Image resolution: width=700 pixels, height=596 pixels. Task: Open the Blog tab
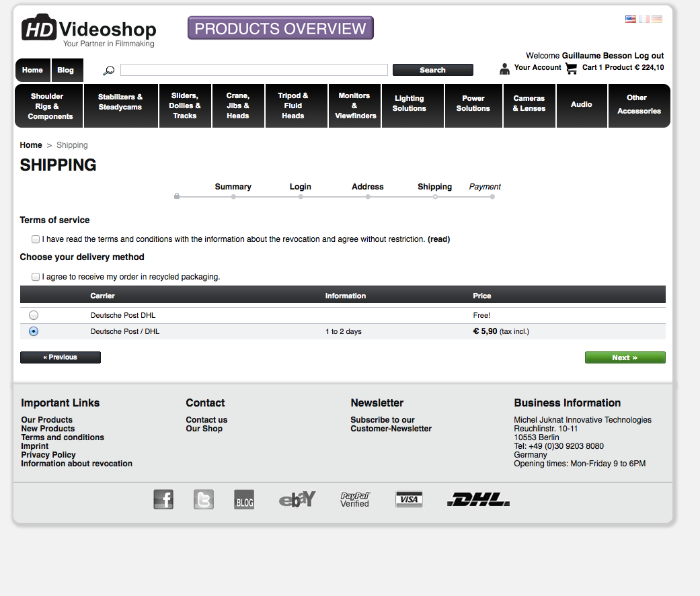[x=67, y=70]
